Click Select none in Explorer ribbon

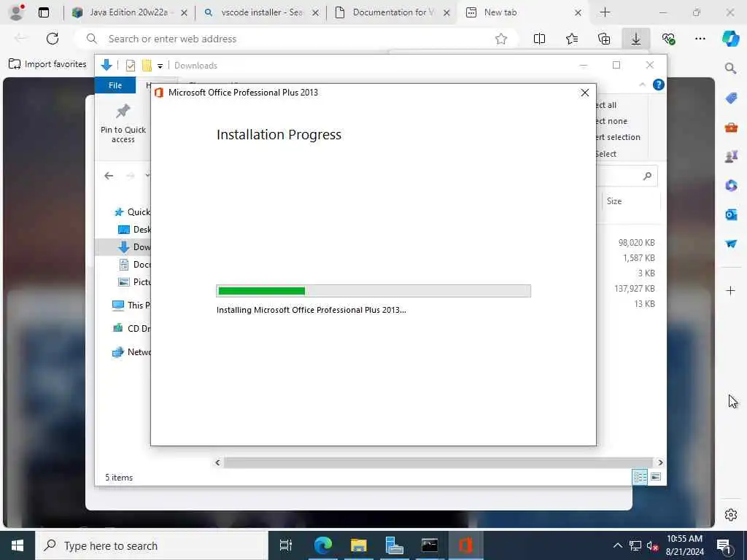click(612, 121)
